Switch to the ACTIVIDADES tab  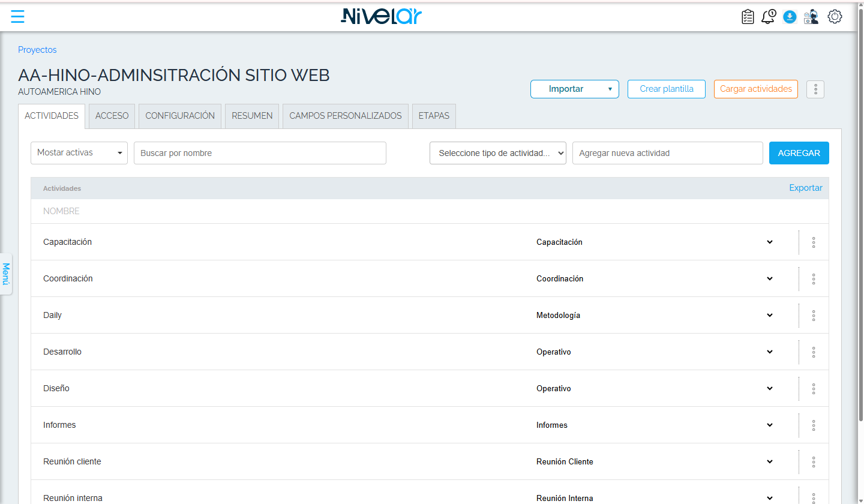tap(52, 116)
